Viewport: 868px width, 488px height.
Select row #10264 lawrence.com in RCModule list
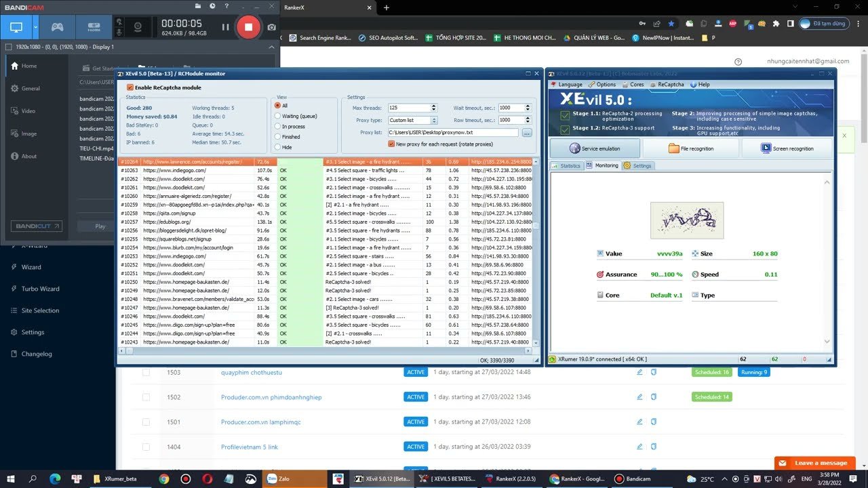click(325, 162)
